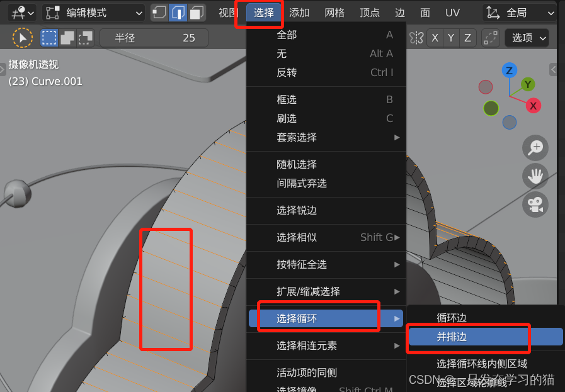The width and height of the screenshot is (565, 392).
Task: Click the proportional editing falloff icon
Action: [x=491, y=38]
